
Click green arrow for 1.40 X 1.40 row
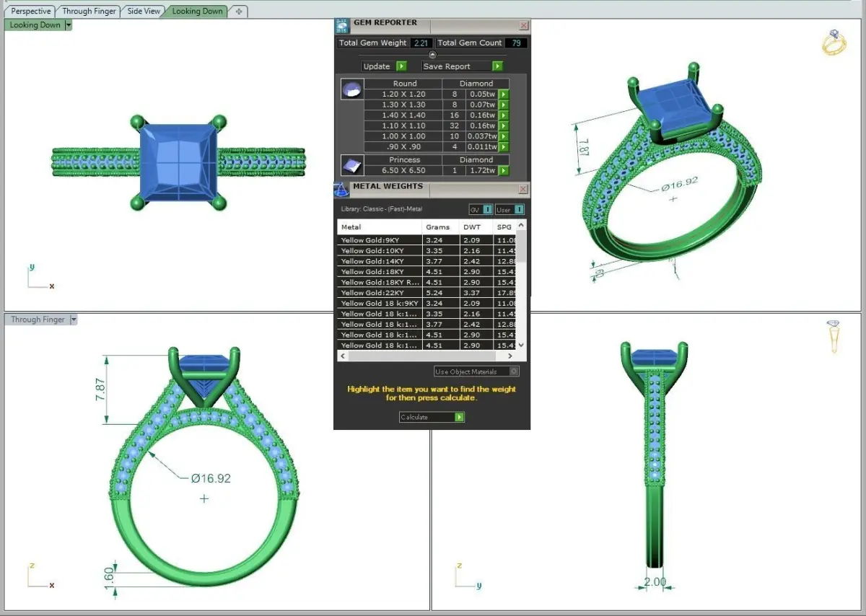click(x=504, y=115)
